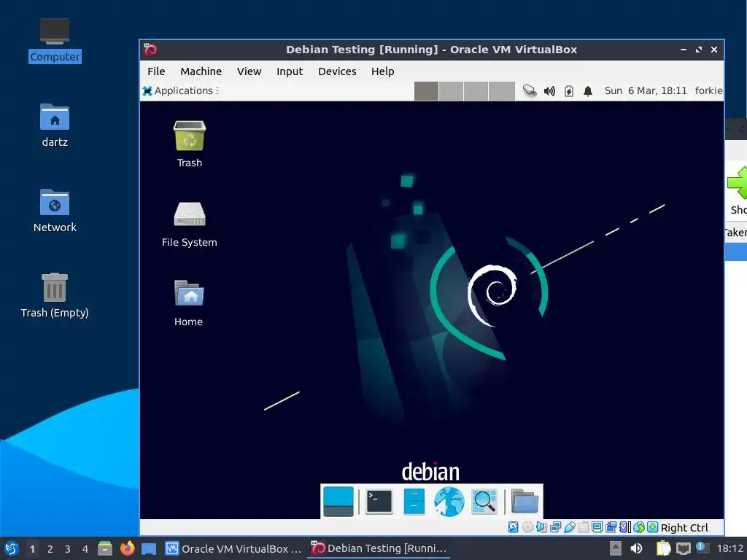Open the host start menu bird icon
Viewport: 747px width, 560px height.
pos(12,548)
